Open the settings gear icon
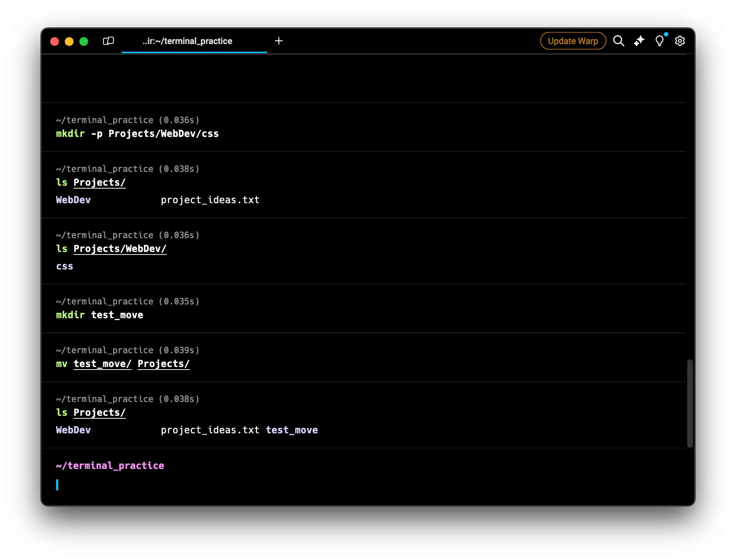The width and height of the screenshot is (736, 560). (x=680, y=41)
